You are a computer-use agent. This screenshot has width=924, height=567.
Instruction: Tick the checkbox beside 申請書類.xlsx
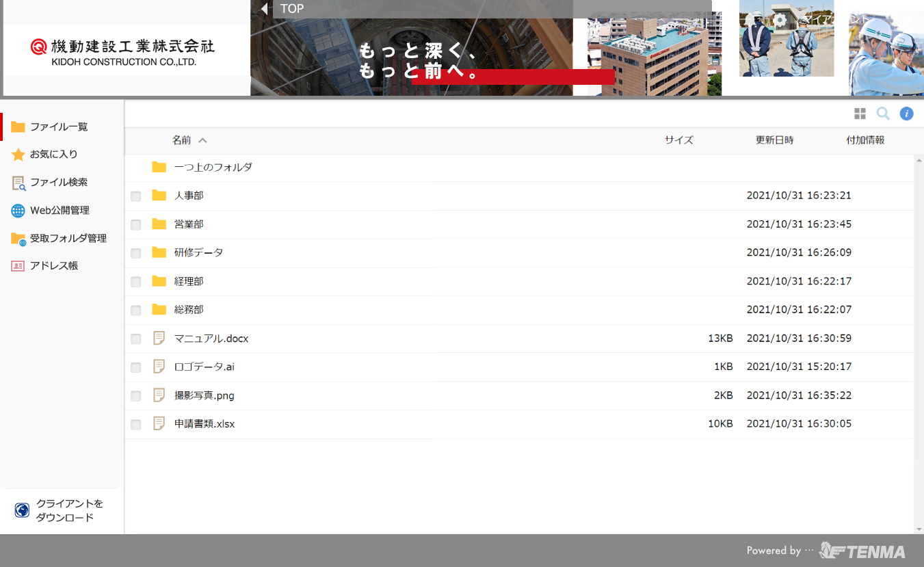click(136, 425)
